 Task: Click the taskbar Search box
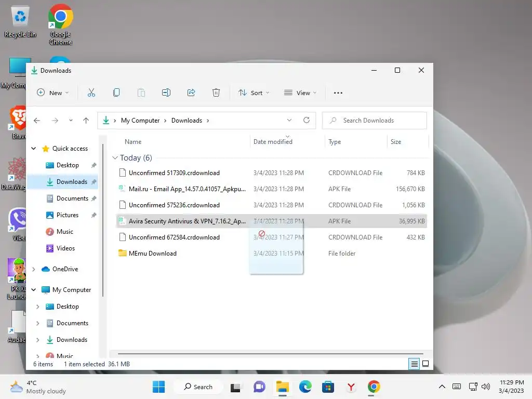pyautogui.click(x=198, y=387)
